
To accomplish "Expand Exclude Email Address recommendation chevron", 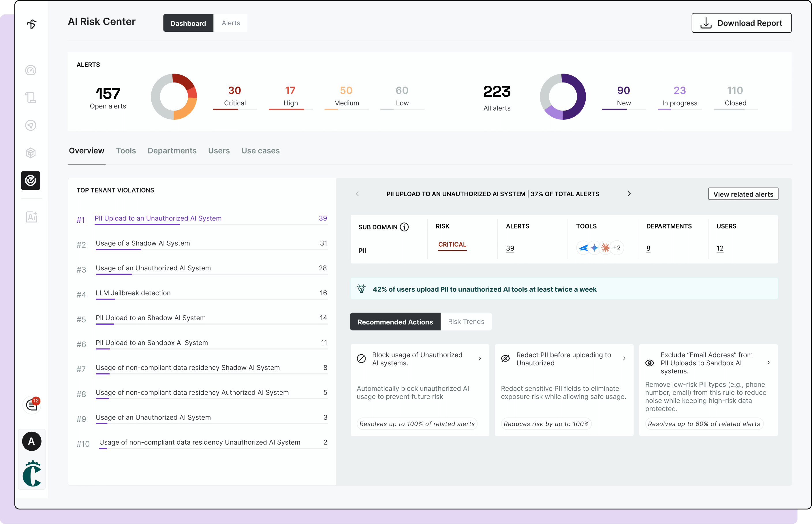I will click(x=768, y=363).
